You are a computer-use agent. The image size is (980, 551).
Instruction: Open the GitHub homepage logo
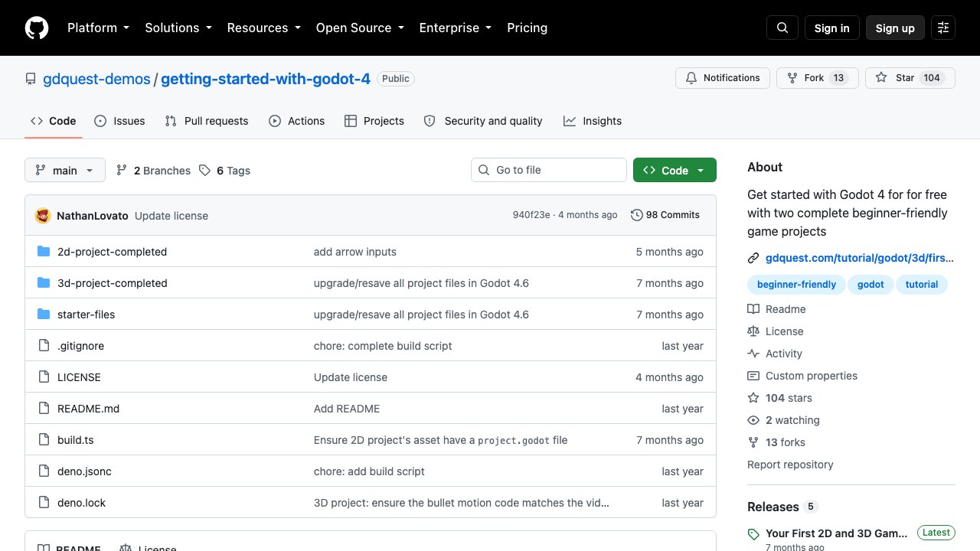[x=37, y=28]
